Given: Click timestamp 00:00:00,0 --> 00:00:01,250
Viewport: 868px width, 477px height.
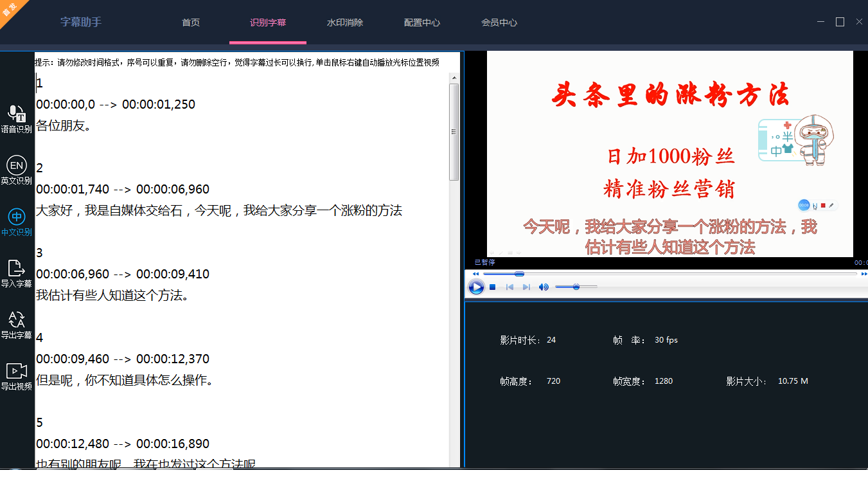Looking at the screenshot, I should [116, 105].
